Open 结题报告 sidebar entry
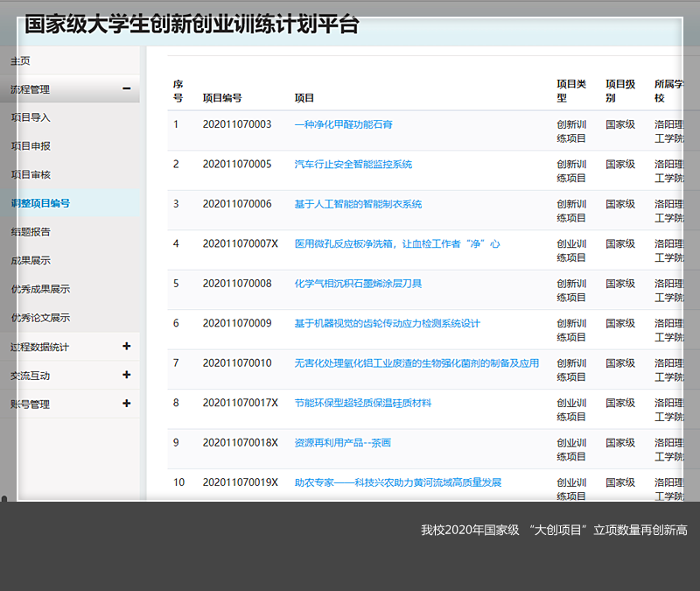 (x=31, y=231)
